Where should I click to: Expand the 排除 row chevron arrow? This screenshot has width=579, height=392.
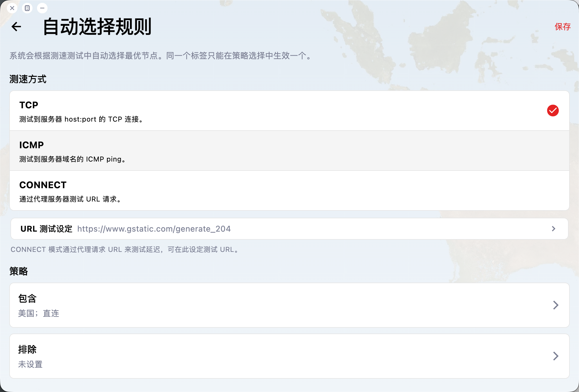pyautogui.click(x=556, y=356)
